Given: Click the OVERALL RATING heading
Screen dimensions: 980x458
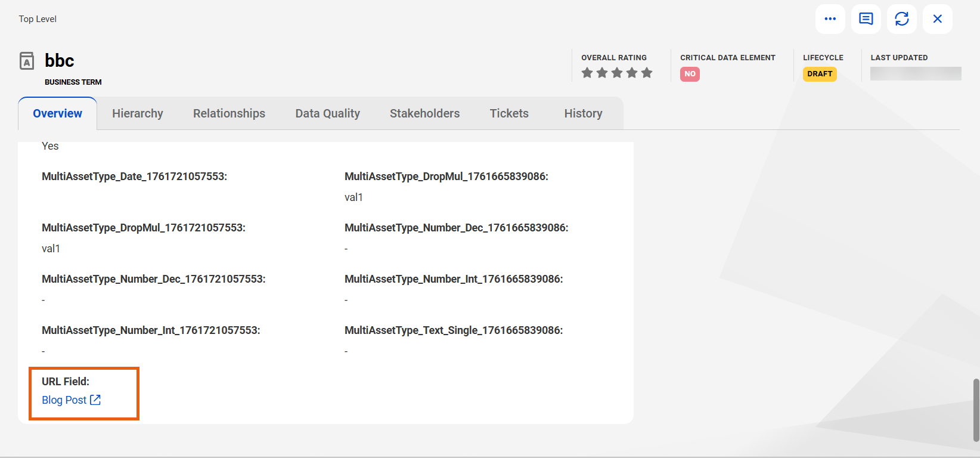Looking at the screenshot, I should point(614,58).
